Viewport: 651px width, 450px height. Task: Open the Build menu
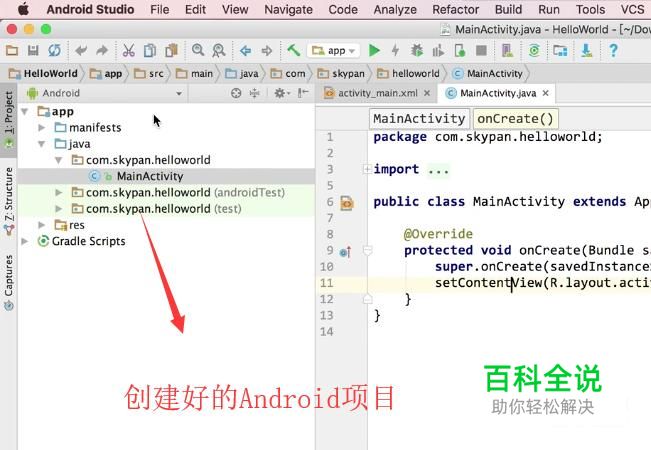tap(508, 10)
